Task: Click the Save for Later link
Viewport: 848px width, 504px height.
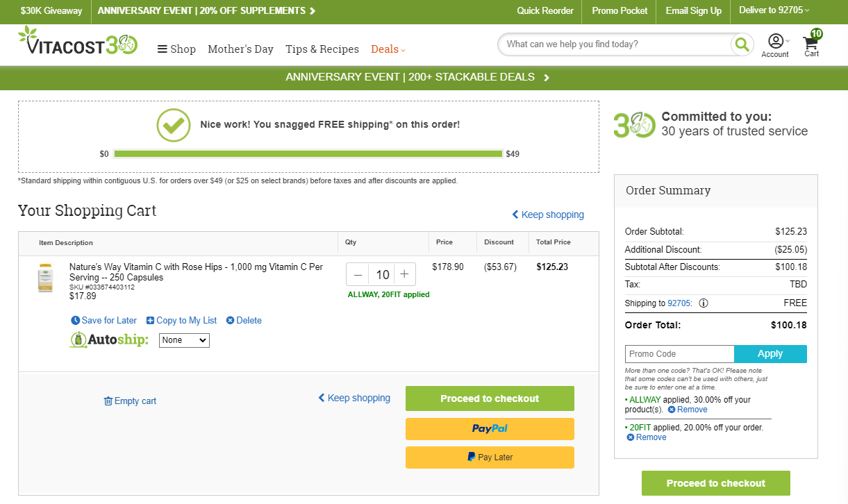Action: [x=104, y=321]
